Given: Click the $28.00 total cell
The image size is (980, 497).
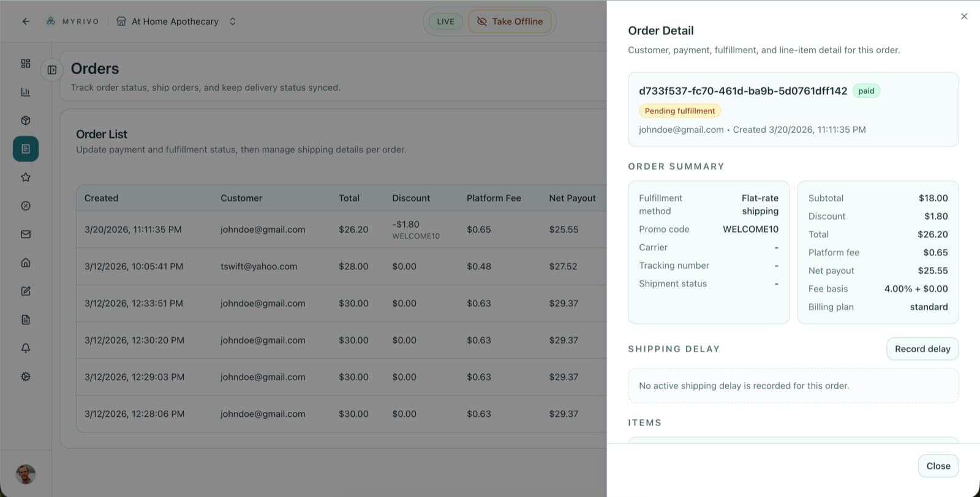Looking at the screenshot, I should (x=353, y=267).
